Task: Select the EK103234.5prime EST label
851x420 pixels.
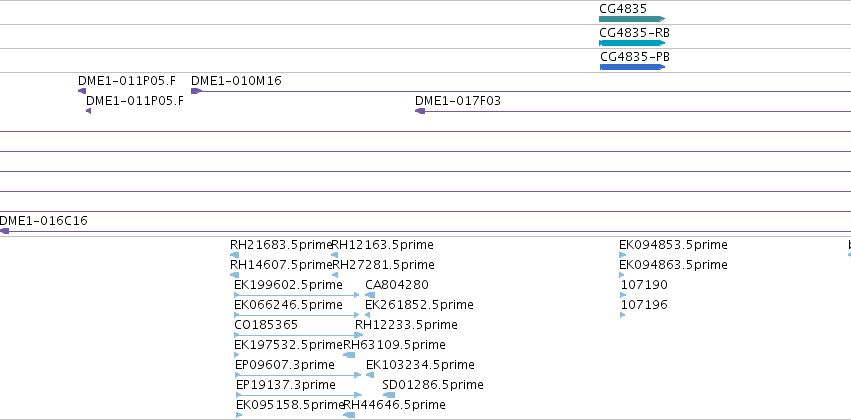Action: coord(420,365)
